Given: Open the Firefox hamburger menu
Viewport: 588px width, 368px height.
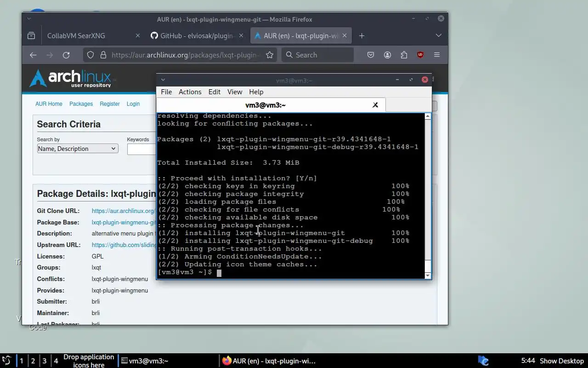Looking at the screenshot, I should coord(437,55).
